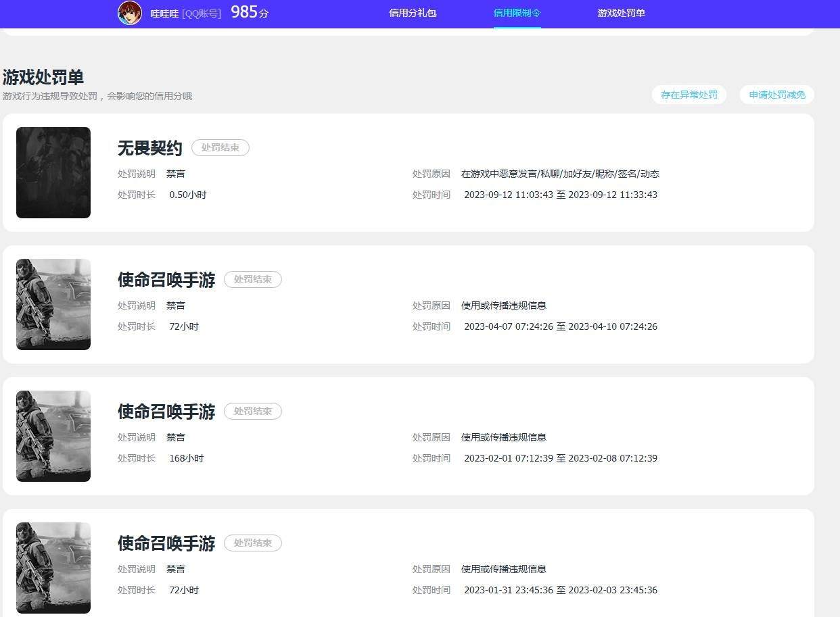Click 处罚结束 badge on the 2023-01-31 penalty card
This screenshot has width=840, height=617.
(253, 543)
